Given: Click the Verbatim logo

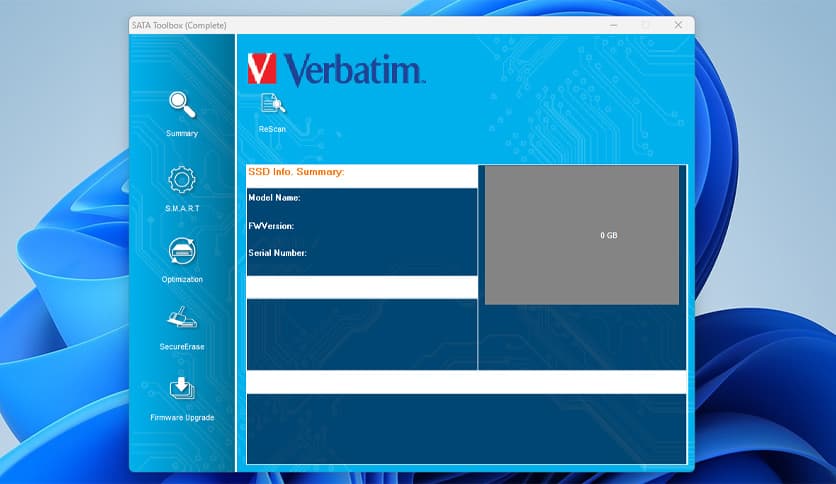Looking at the screenshot, I should (x=336, y=69).
